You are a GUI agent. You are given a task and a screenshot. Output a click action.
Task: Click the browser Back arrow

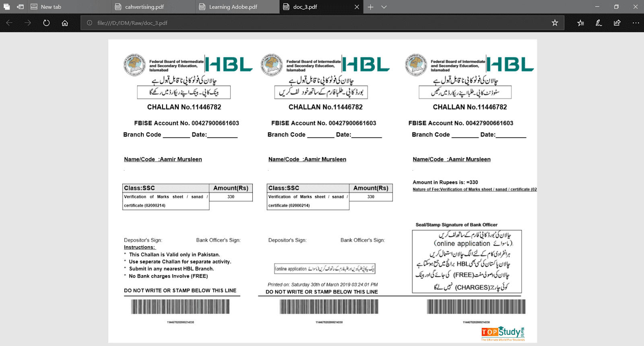tap(9, 23)
